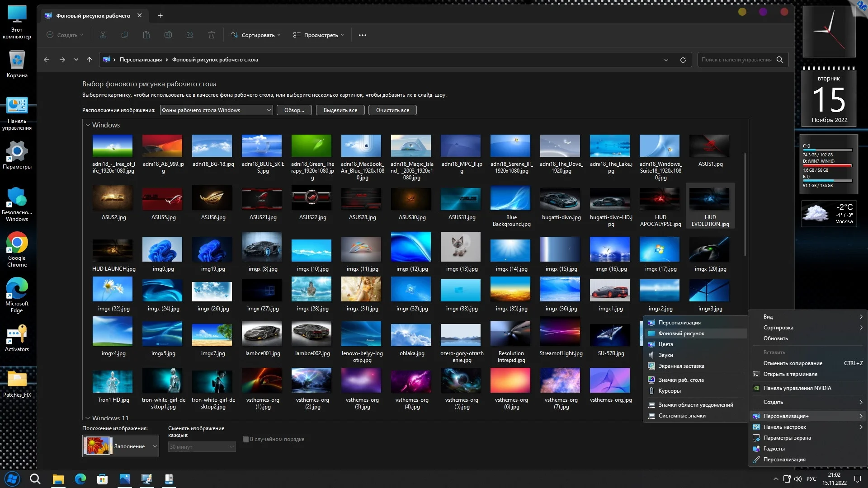Open the image location combo box

point(216,110)
